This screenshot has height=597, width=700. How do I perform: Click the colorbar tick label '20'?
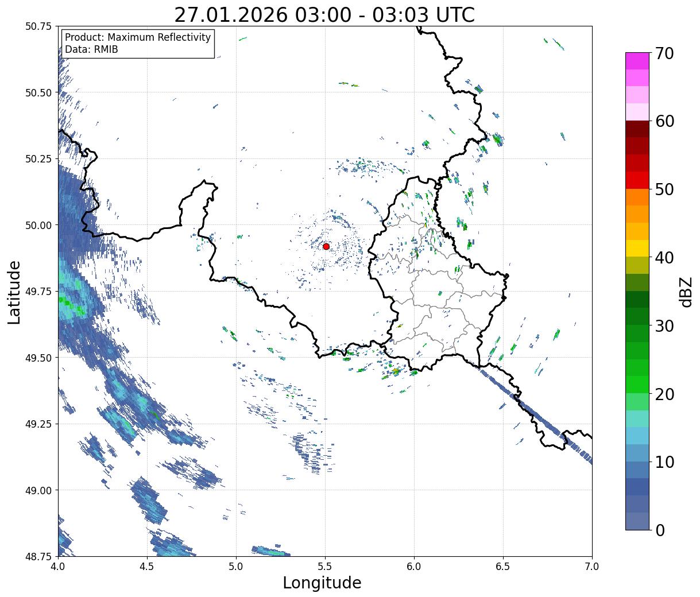(664, 394)
